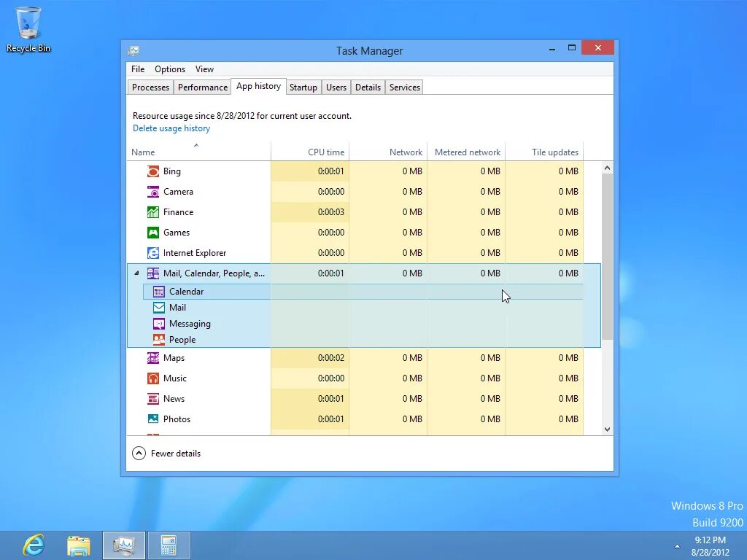Click the Finance app icon
This screenshot has height=560, width=747.
coord(153,212)
